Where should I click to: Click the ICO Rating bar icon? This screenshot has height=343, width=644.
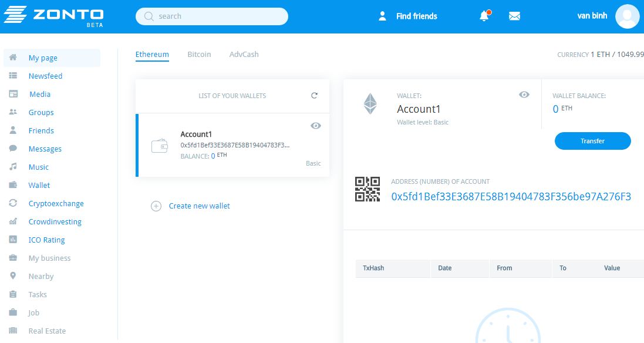click(13, 239)
